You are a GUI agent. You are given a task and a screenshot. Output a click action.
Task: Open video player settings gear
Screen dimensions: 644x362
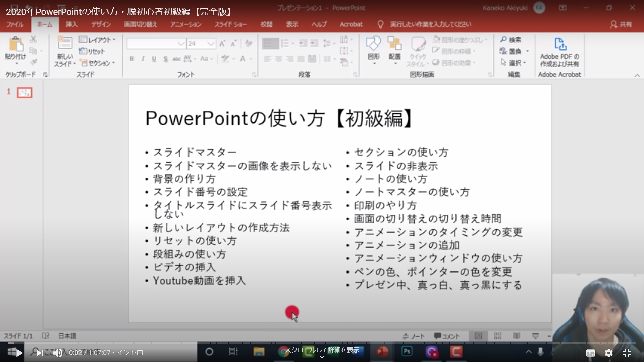click(609, 353)
